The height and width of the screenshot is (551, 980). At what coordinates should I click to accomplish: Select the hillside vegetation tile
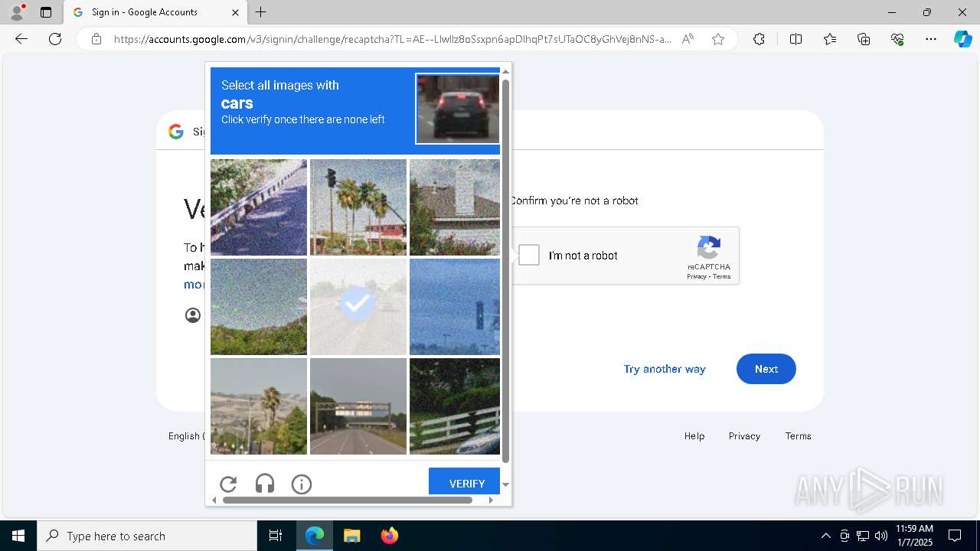tap(259, 306)
